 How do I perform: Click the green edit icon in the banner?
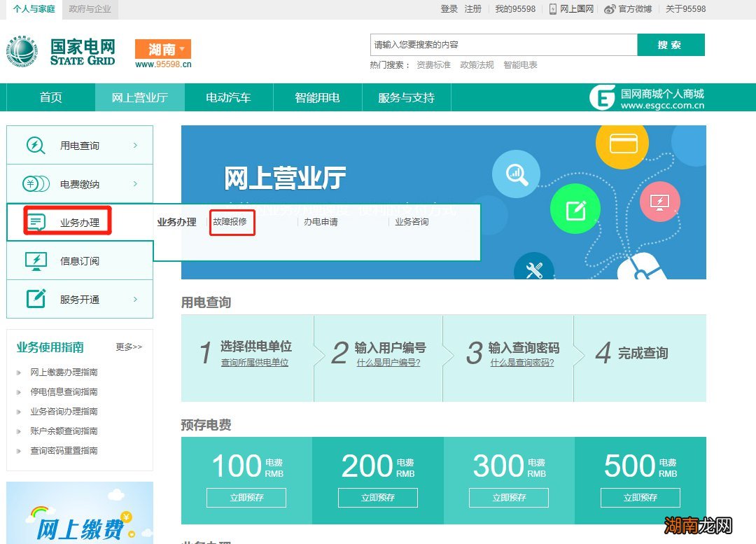coord(575,209)
